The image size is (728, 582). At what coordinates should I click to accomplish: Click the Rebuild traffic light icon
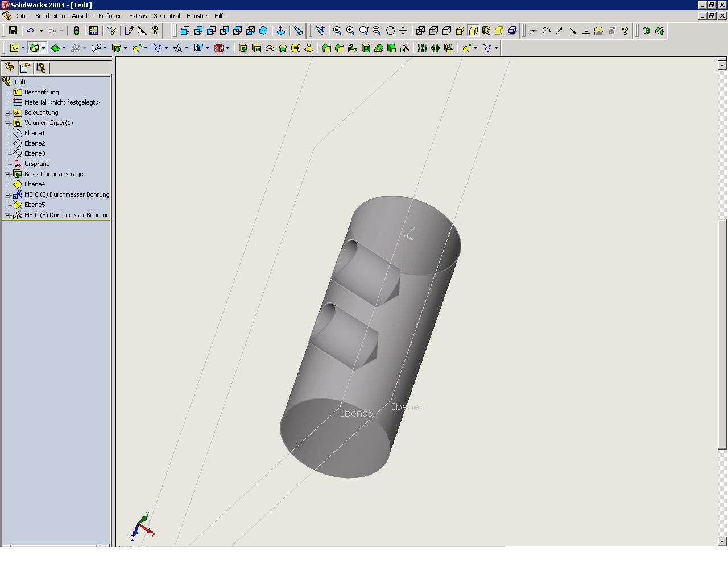pyautogui.click(x=76, y=31)
